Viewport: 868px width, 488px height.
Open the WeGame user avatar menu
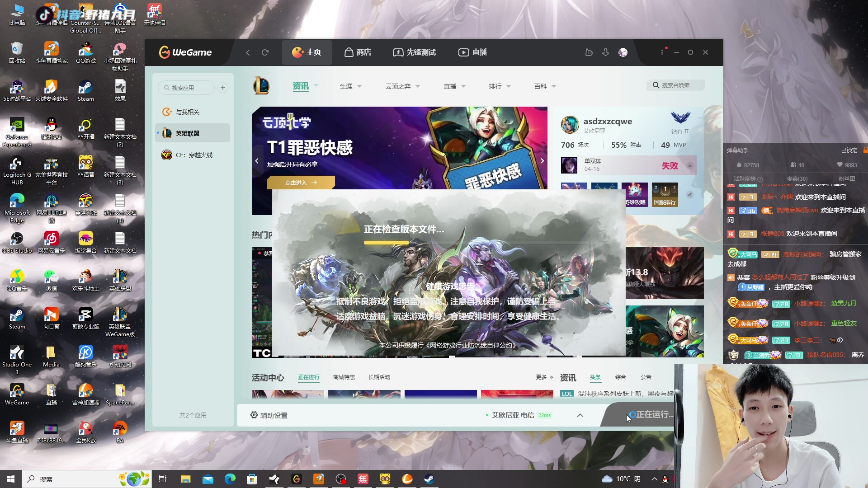[x=623, y=52]
